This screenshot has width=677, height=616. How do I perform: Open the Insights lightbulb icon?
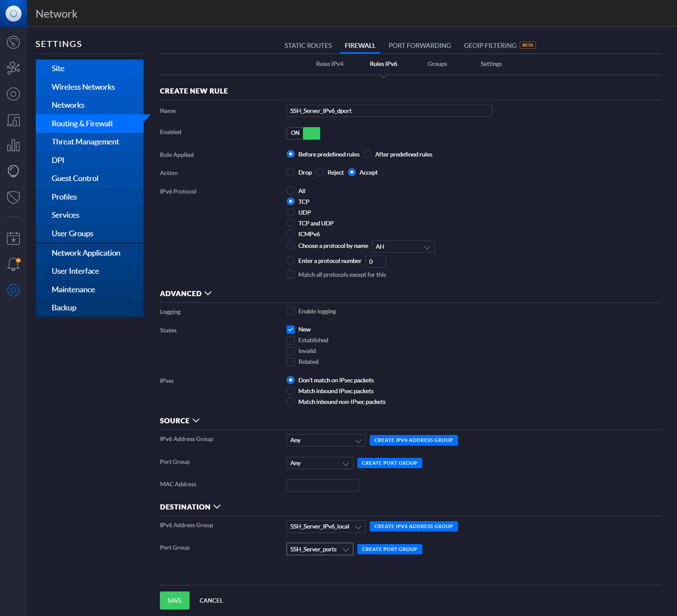[x=13, y=171]
